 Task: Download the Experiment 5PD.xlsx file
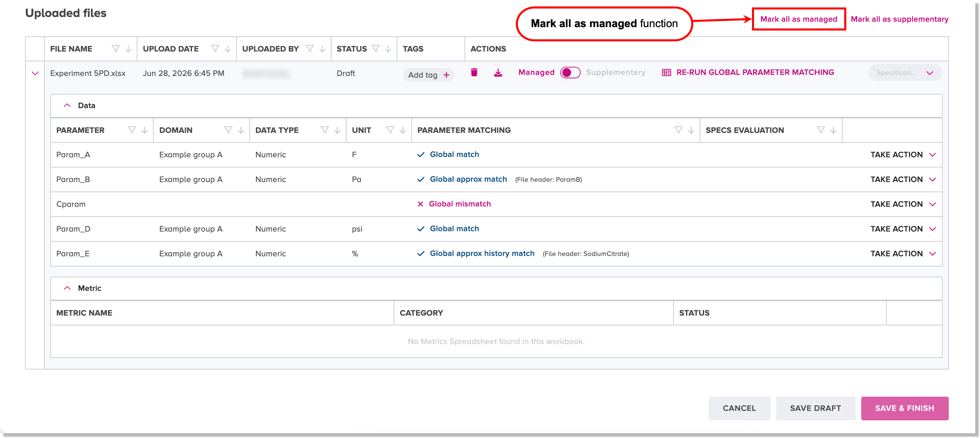498,72
